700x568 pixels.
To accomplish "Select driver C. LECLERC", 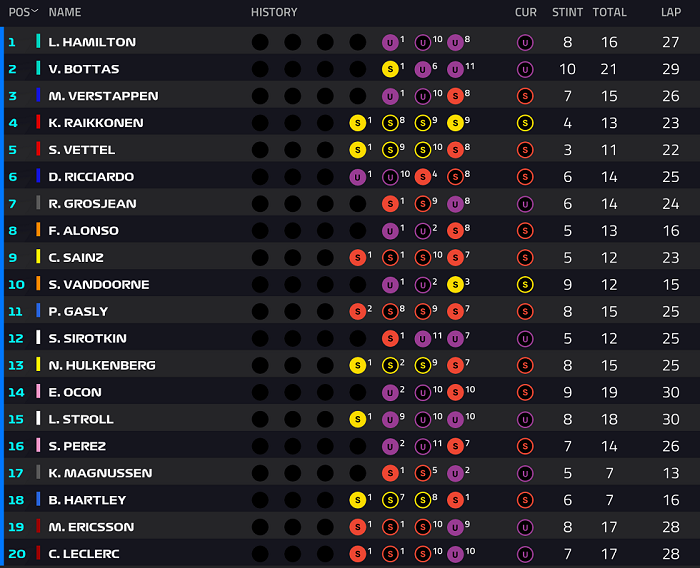I will click(84, 554).
